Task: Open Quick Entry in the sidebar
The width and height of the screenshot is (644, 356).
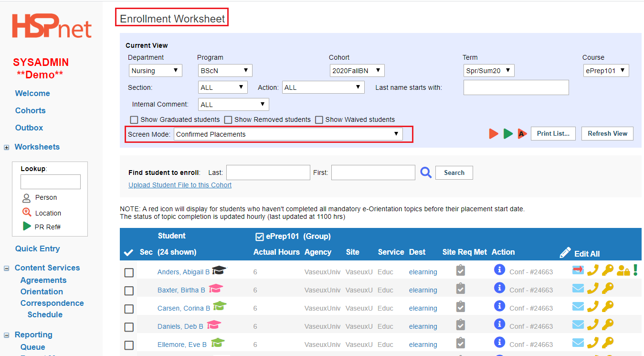Action: click(x=38, y=248)
